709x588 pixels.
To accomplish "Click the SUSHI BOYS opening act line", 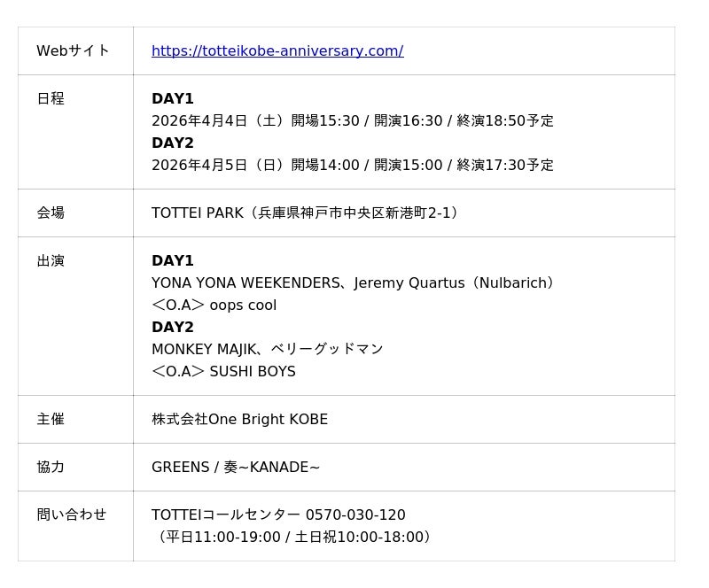I will pos(223,372).
